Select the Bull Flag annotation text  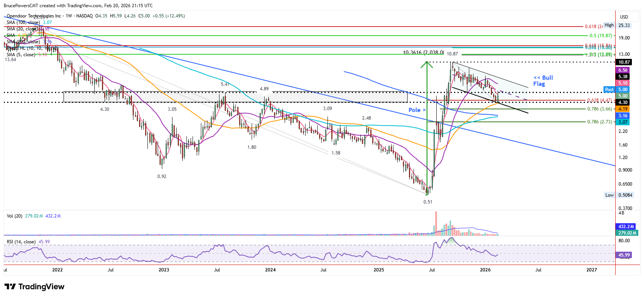(543, 81)
